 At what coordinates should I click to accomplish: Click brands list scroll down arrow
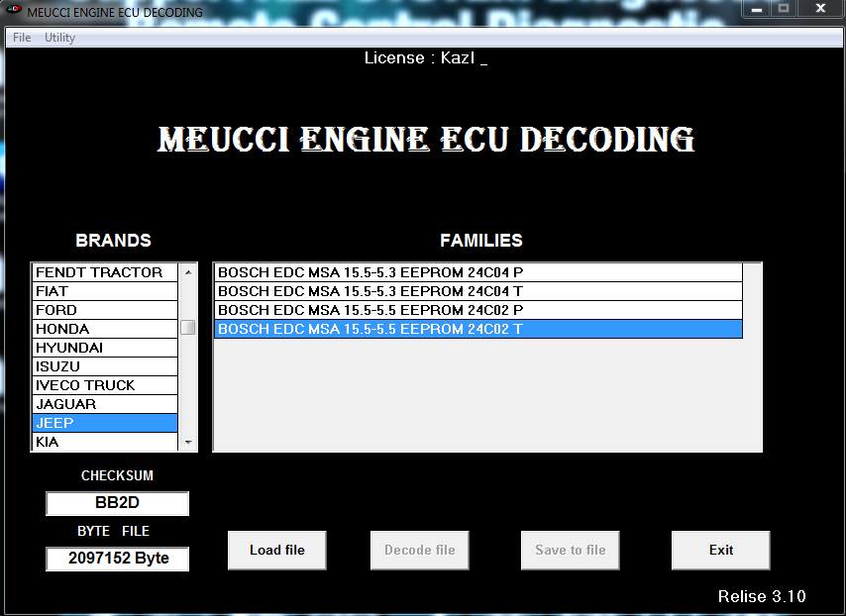tap(188, 443)
